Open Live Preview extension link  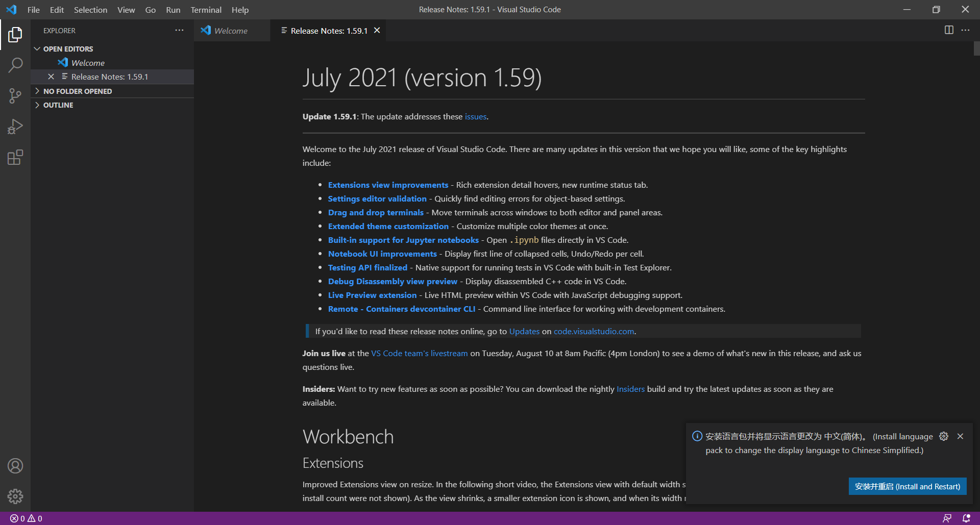pos(372,295)
